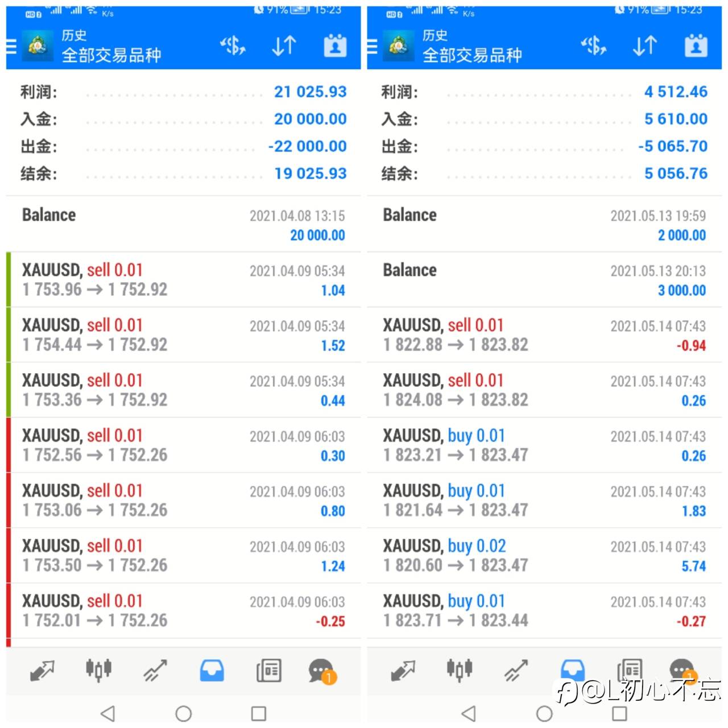Tap the loss amount -0.25 in left screenshot

(x=330, y=621)
